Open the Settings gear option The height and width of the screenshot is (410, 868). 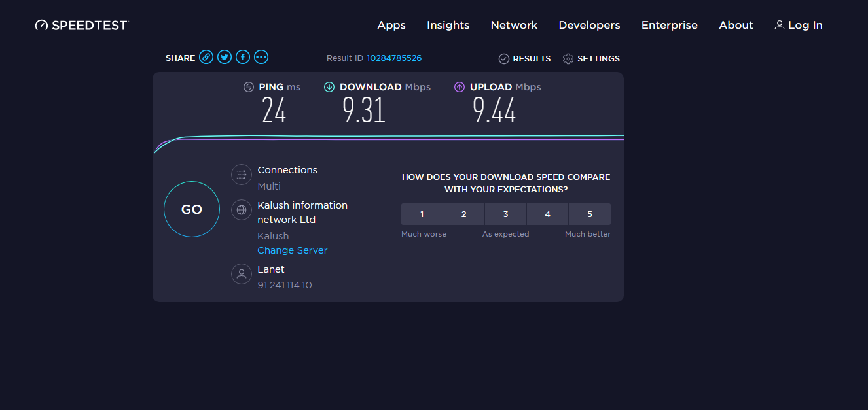(x=591, y=59)
